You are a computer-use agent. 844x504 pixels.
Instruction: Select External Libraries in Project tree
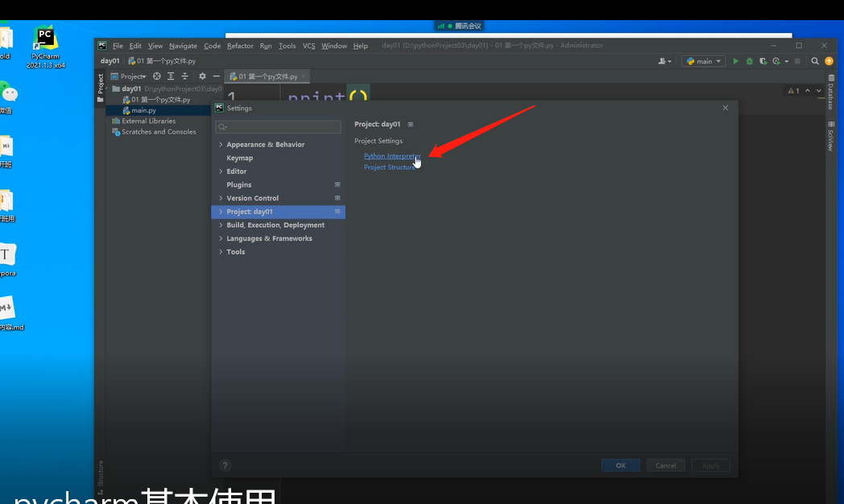tap(148, 121)
